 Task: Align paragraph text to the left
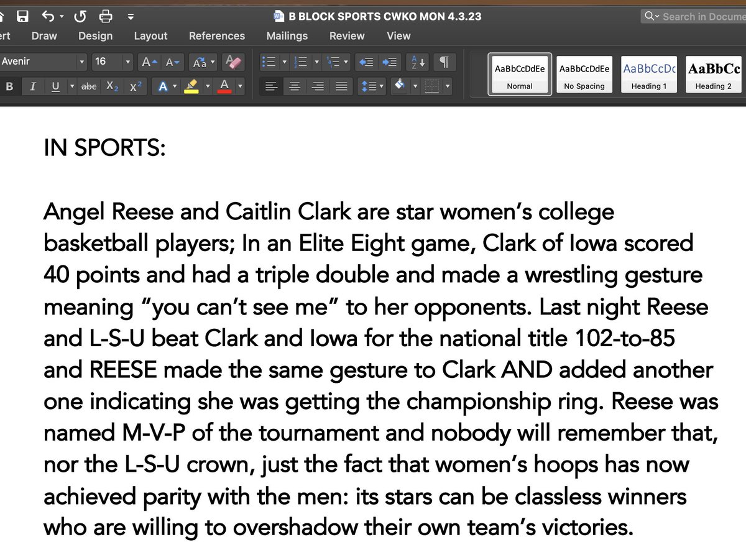[x=270, y=87]
